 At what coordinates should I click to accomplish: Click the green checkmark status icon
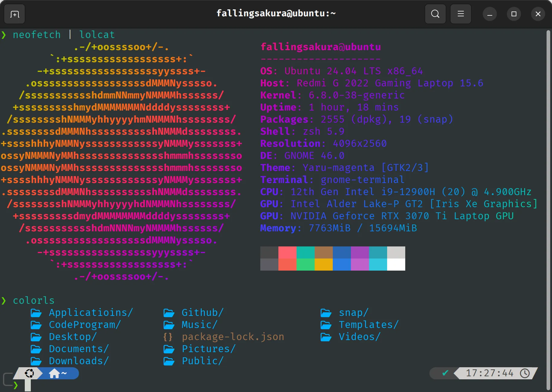445,373
